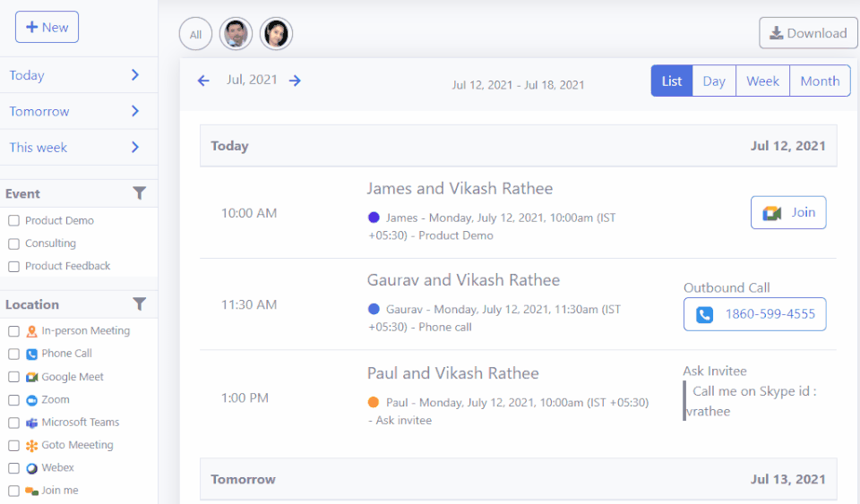Click the New button
This screenshot has width=860, height=504.
(x=47, y=27)
